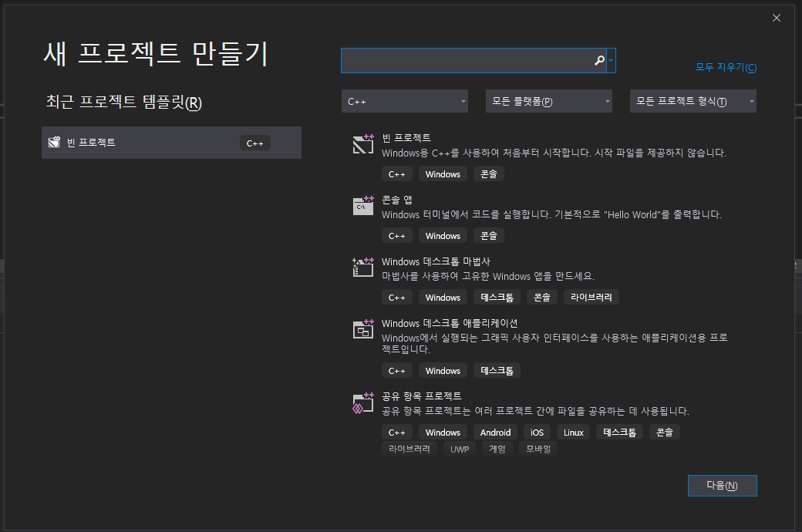Select the 콘솔 앱 template title
The height and width of the screenshot is (532, 802).
tap(397, 200)
